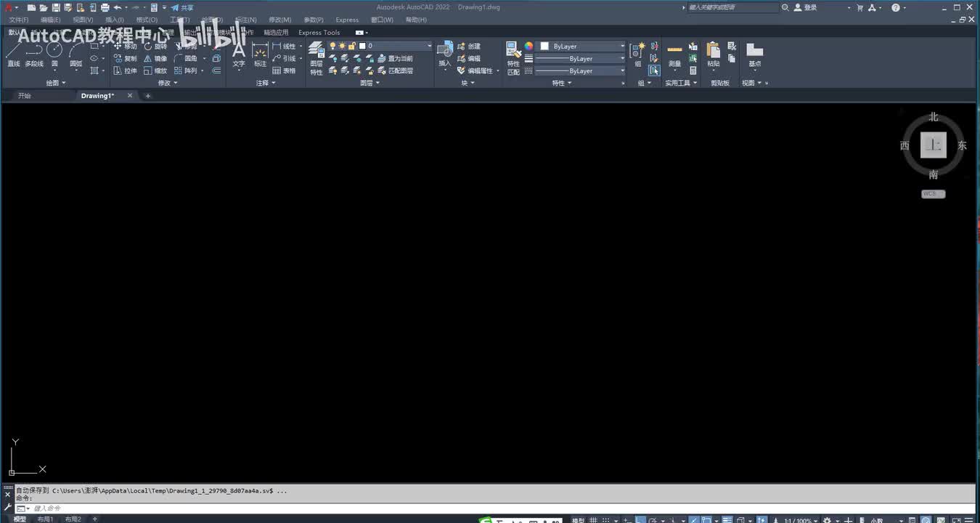Select the Fillet (圆角) tool
This screenshot has width=980, height=523.
click(x=186, y=59)
